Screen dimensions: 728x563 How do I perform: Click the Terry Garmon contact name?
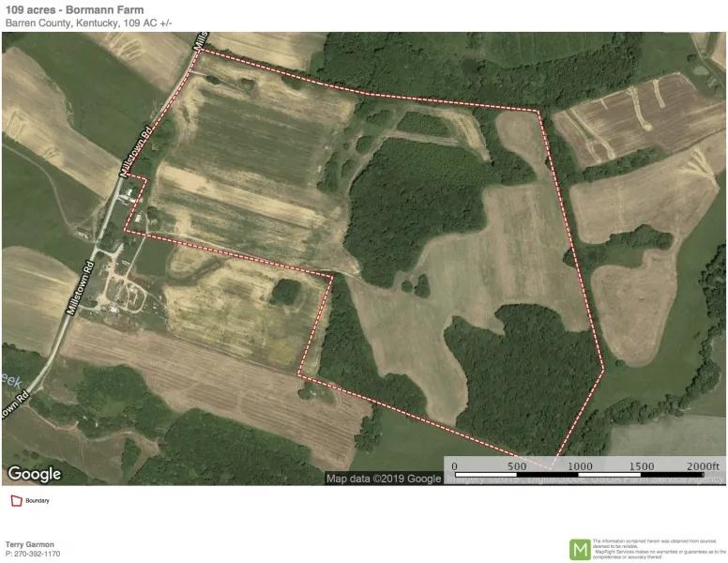30,544
